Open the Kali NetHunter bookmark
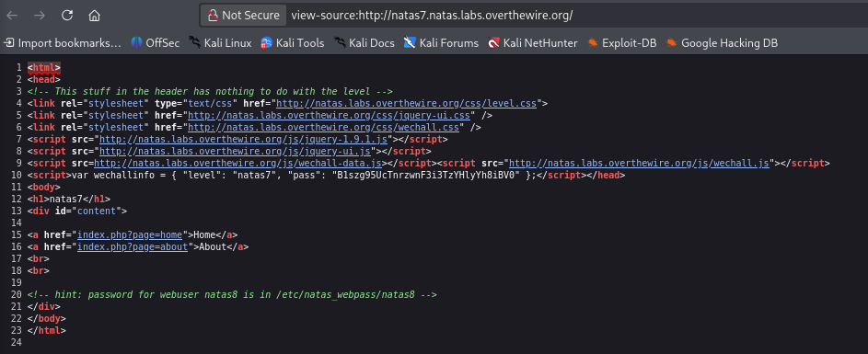868x354 pixels. pyautogui.click(x=533, y=42)
